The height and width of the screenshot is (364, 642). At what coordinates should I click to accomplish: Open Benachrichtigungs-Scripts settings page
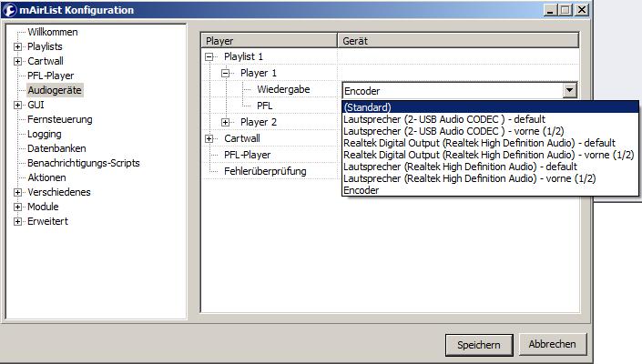point(84,163)
